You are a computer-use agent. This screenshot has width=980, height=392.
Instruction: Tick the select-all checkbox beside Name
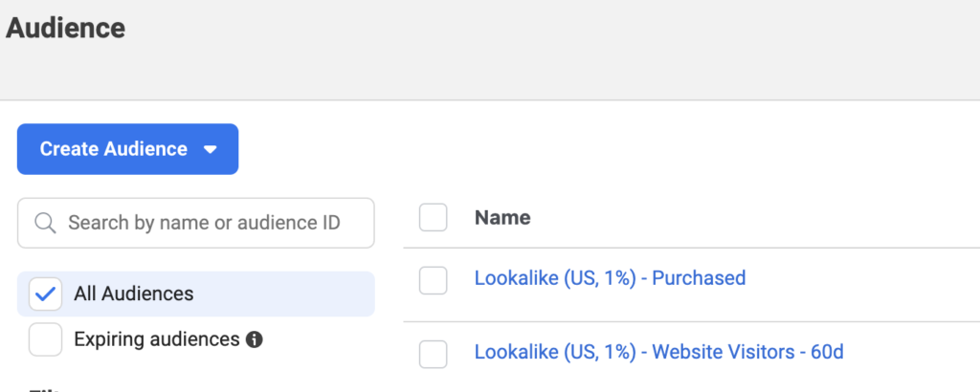(x=434, y=217)
